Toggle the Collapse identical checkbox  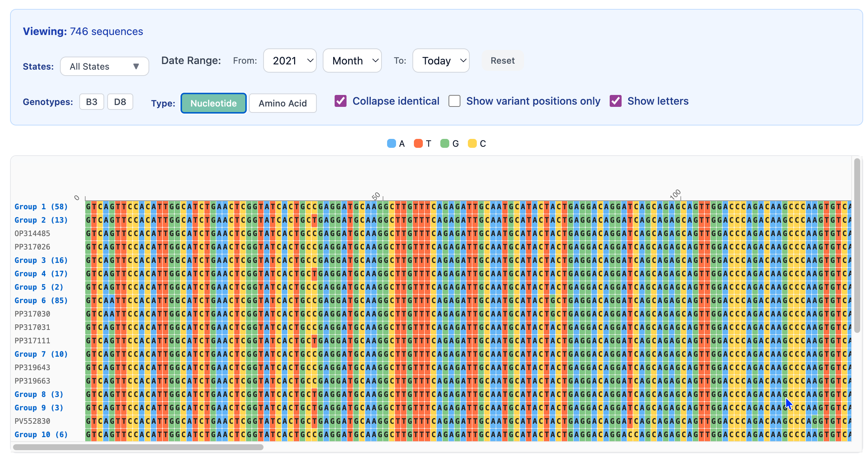tap(341, 101)
